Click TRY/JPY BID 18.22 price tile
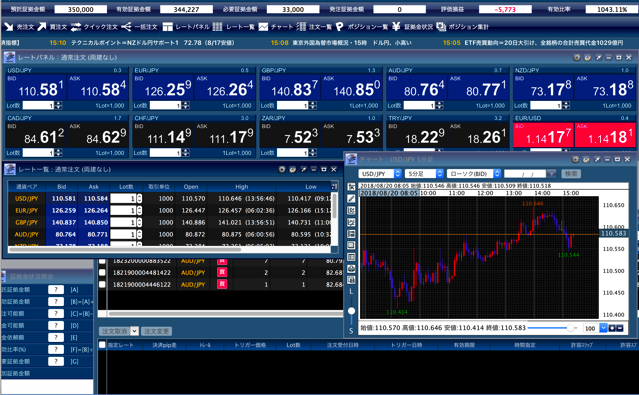Screen dimensions: 639x395 416,135
